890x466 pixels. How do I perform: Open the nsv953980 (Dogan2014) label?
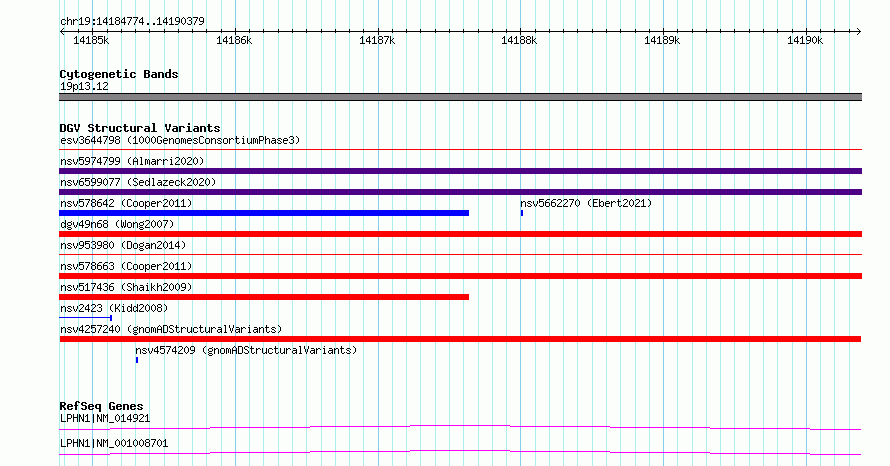[123, 245]
